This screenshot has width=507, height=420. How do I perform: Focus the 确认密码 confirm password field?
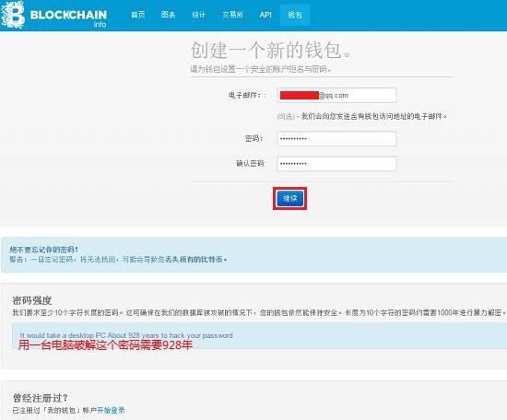[x=336, y=163]
